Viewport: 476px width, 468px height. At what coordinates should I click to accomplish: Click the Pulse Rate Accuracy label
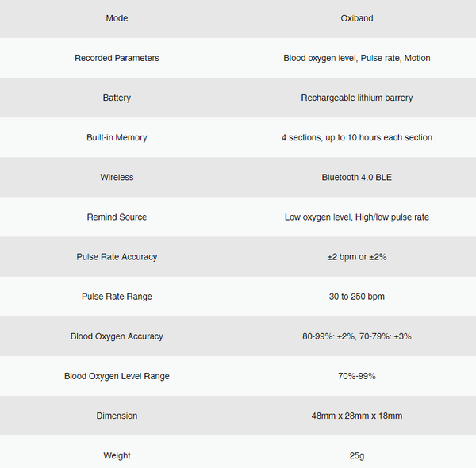(117, 257)
